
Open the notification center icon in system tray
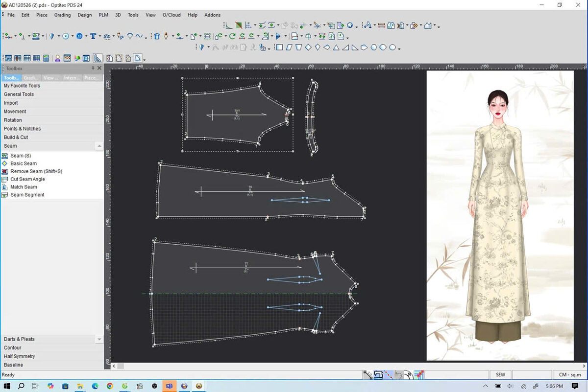pos(575,386)
